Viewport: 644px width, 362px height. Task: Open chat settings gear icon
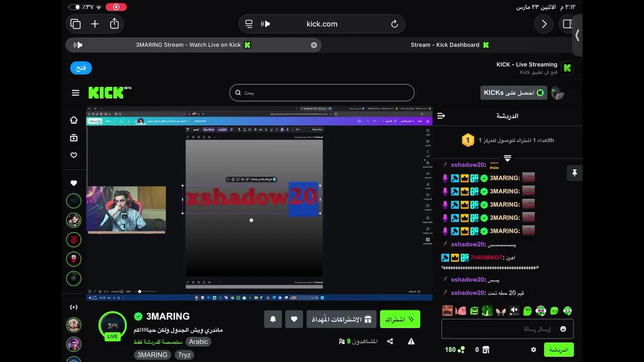tap(534, 349)
